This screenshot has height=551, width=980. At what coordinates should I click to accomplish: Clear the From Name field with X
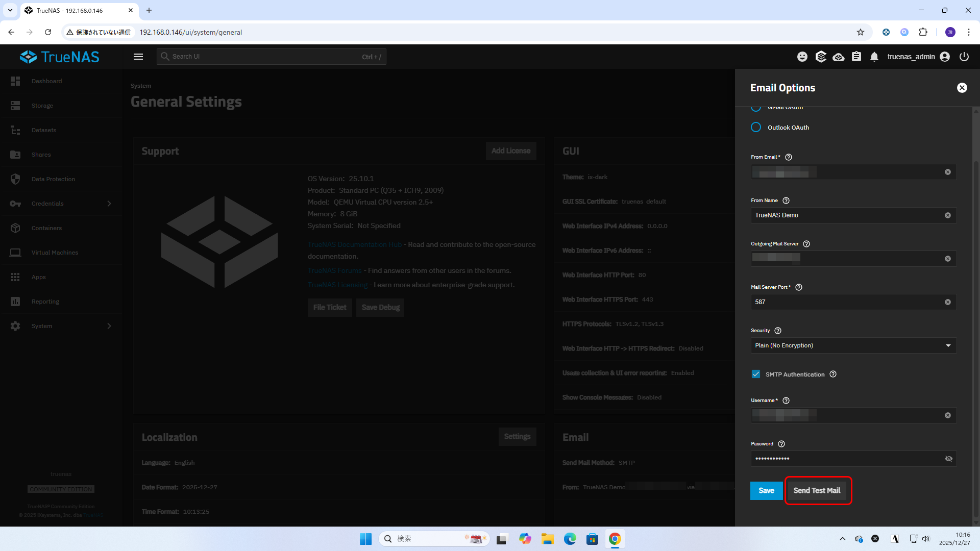click(x=948, y=215)
